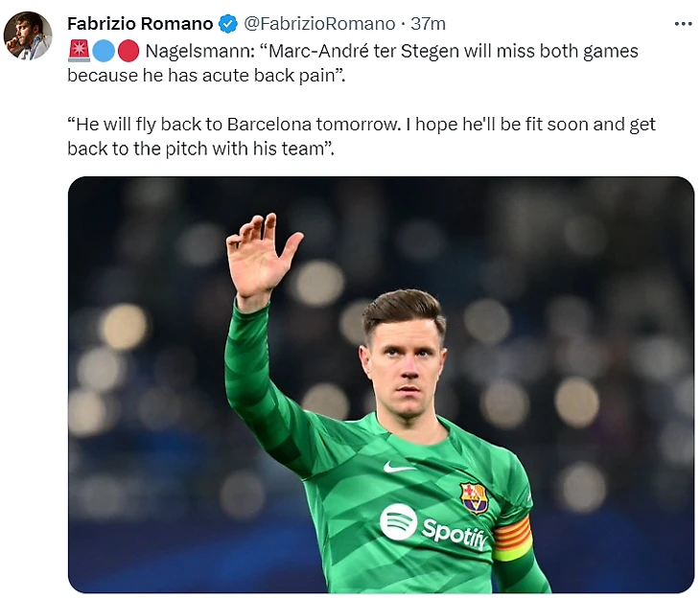Click the Nike swoosh on the jersey
The image size is (700, 598).
point(399,467)
